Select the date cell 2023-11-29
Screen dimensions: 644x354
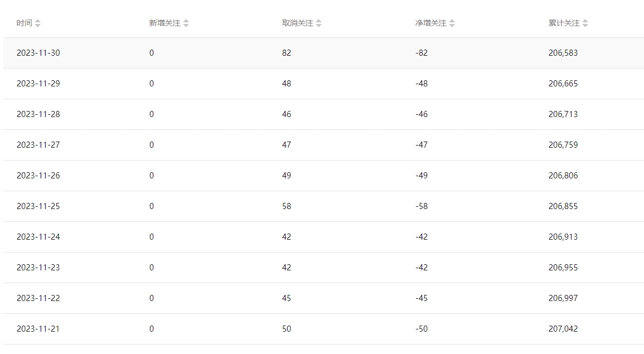tap(38, 84)
